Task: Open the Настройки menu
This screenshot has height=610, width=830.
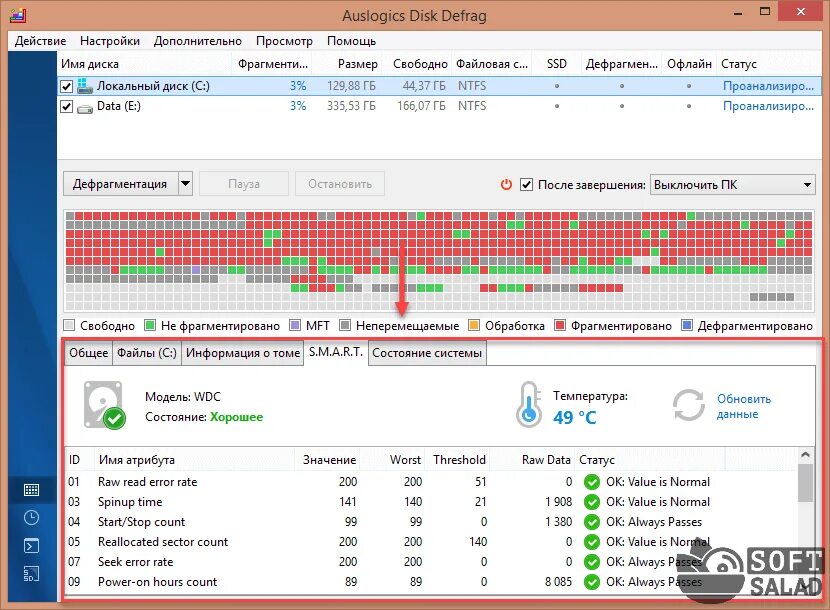Action: coord(110,41)
